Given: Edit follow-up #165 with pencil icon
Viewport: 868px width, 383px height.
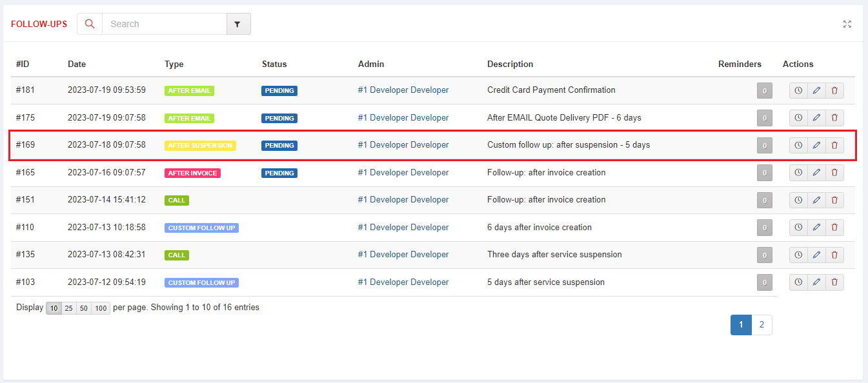Looking at the screenshot, I should (816, 173).
